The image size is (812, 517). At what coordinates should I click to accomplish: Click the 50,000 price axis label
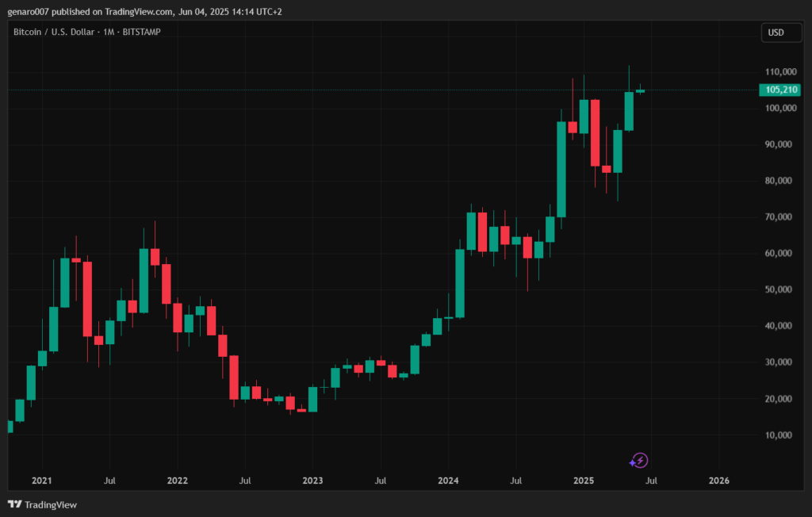tap(780, 289)
